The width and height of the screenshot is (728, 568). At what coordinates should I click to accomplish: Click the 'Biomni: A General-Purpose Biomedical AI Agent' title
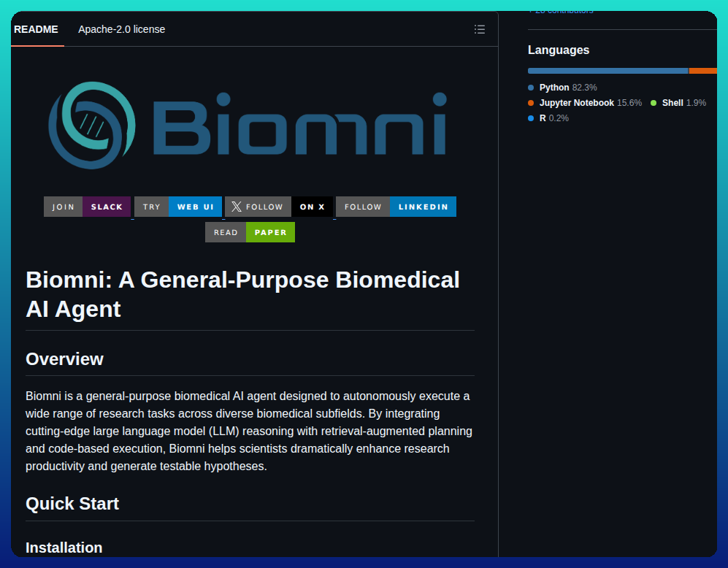click(242, 294)
